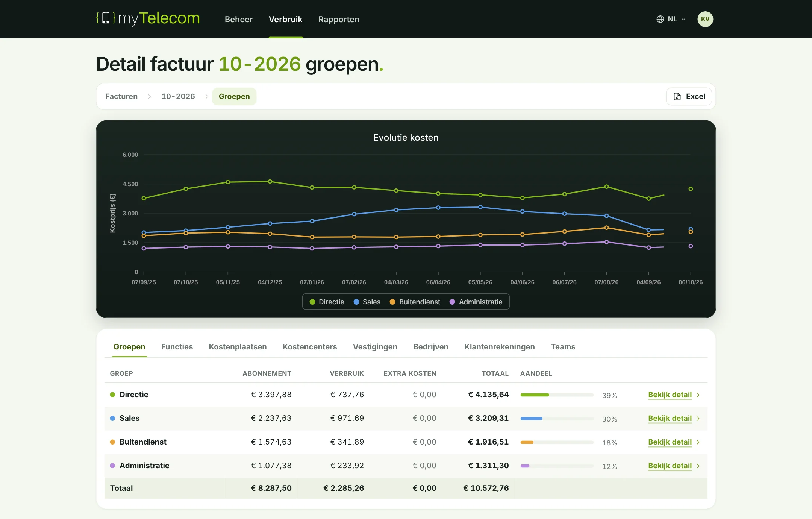Switch to the Kostenplaatsen tab
This screenshot has width=812, height=519.
click(238, 347)
